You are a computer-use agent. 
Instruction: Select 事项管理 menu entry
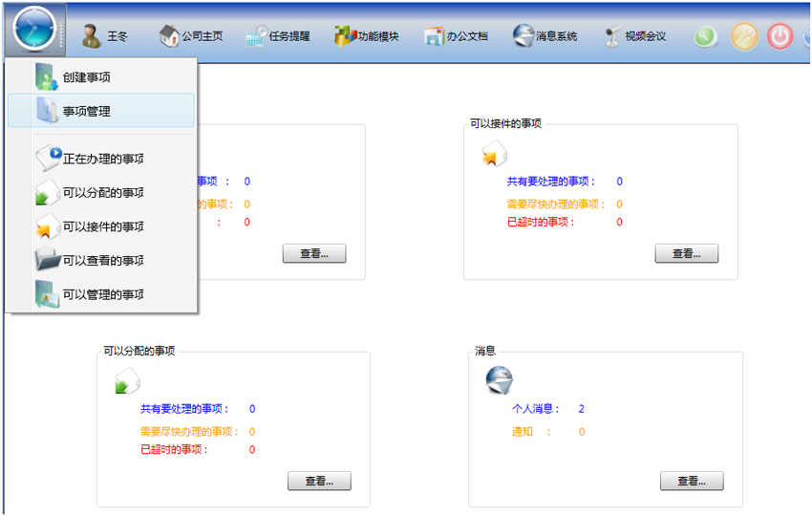tap(101, 111)
